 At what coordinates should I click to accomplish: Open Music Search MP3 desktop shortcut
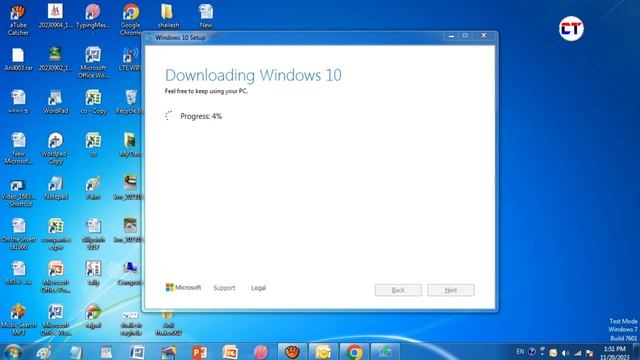pyautogui.click(x=18, y=320)
